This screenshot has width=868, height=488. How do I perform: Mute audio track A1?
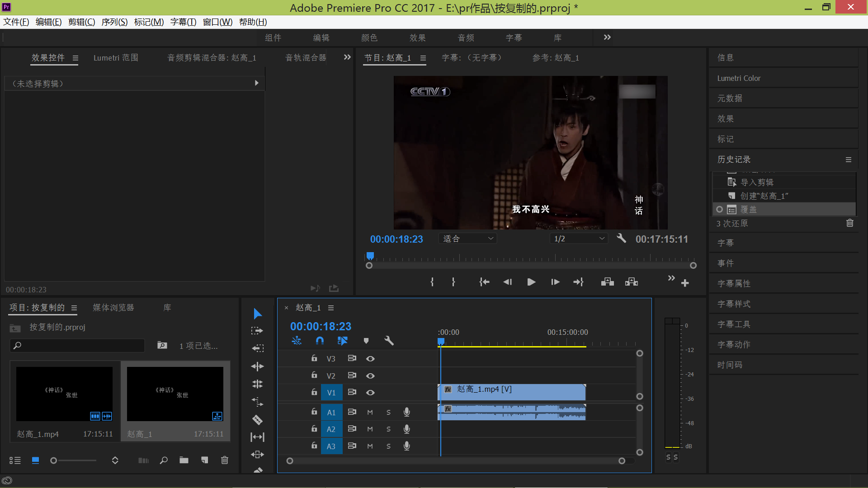(x=370, y=412)
